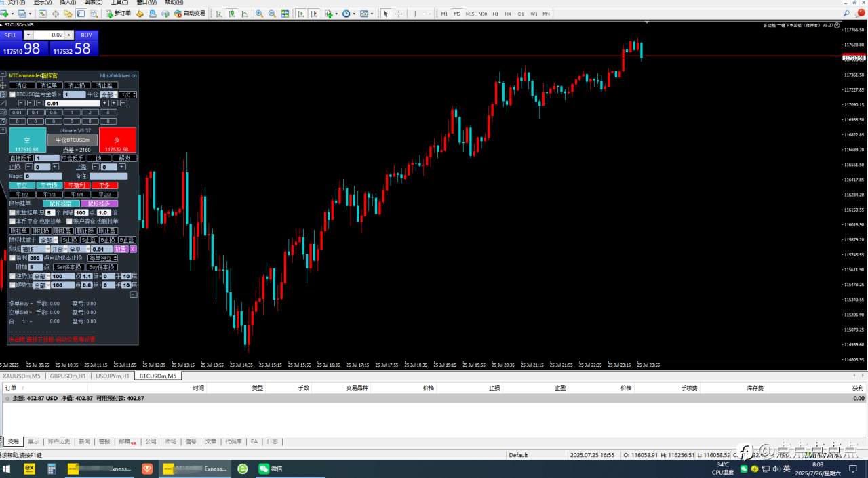868x478 pixels.
Task: Click the teal 鼠标挂空 colored button
Action: pyautogui.click(x=61, y=203)
